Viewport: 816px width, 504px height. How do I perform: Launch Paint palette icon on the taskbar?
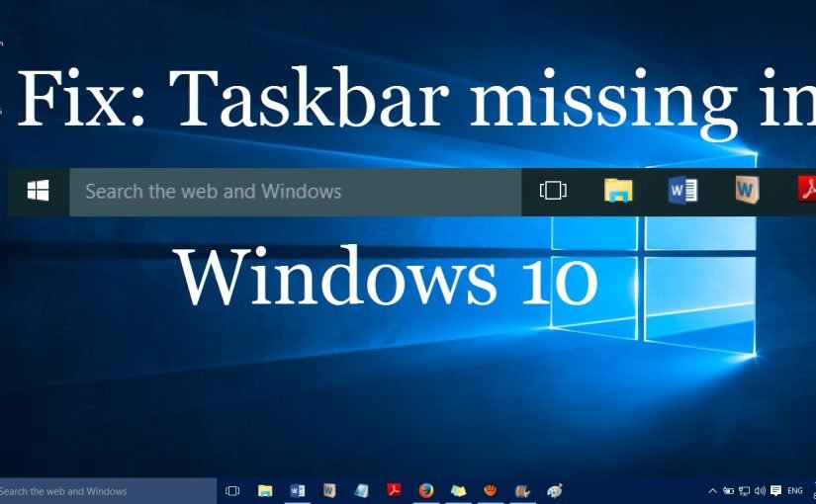(x=555, y=490)
